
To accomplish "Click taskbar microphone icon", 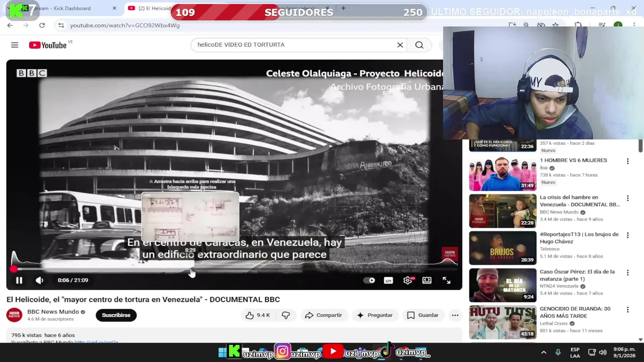I will (557, 352).
